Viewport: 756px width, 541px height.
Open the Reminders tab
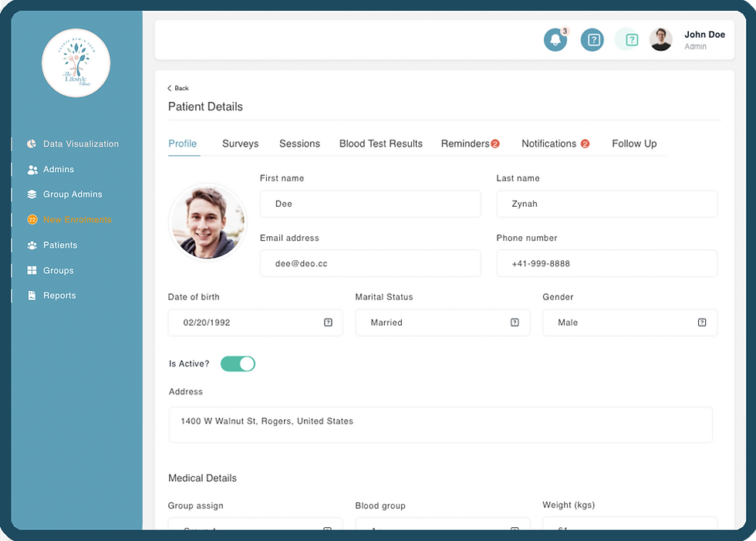pos(465,144)
